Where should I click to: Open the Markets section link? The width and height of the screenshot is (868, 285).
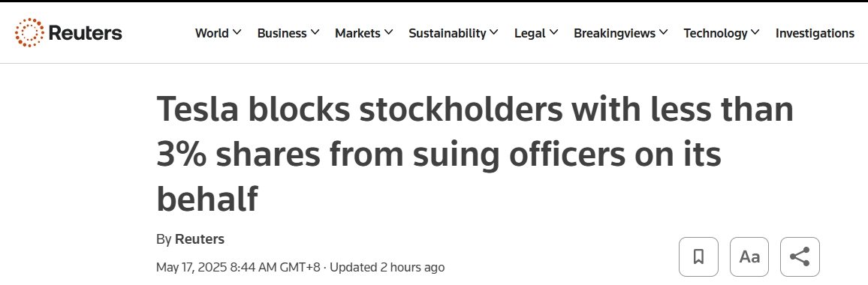[x=357, y=33]
